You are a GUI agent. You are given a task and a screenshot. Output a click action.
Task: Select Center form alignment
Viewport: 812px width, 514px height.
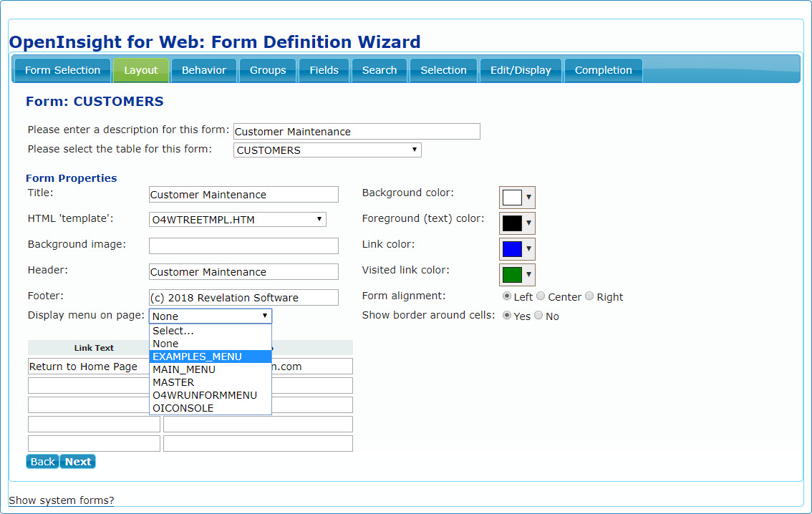click(541, 296)
